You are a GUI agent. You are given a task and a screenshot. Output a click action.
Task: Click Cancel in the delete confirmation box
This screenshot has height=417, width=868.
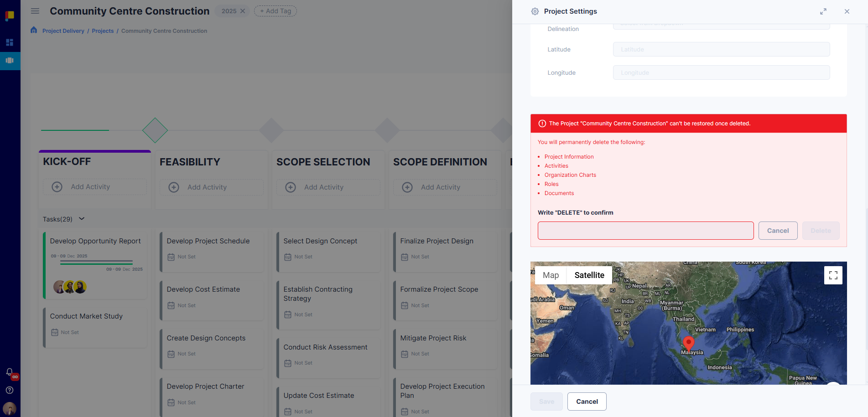pos(778,231)
